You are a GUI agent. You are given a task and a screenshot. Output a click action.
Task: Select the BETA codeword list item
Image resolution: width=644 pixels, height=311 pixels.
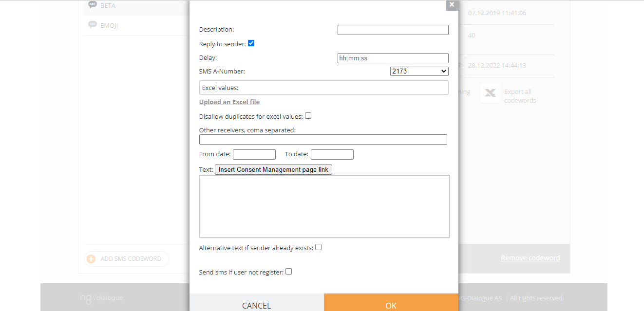pyautogui.click(x=108, y=6)
